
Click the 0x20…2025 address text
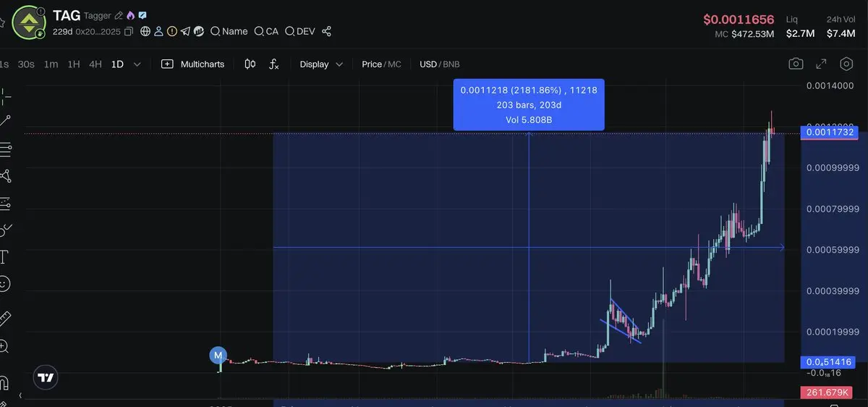[x=98, y=32]
